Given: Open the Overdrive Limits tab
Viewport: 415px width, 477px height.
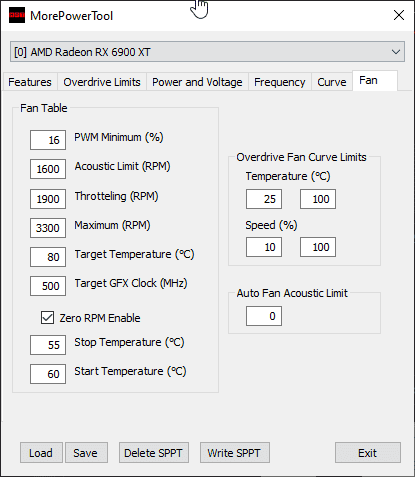Looking at the screenshot, I should click(102, 82).
